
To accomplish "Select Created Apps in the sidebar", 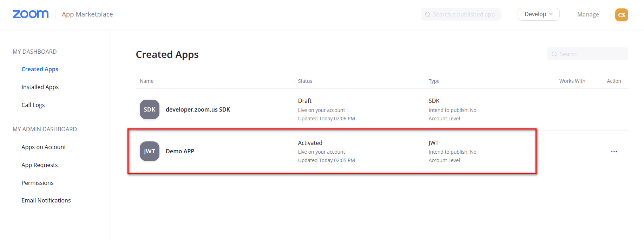I will [40, 69].
